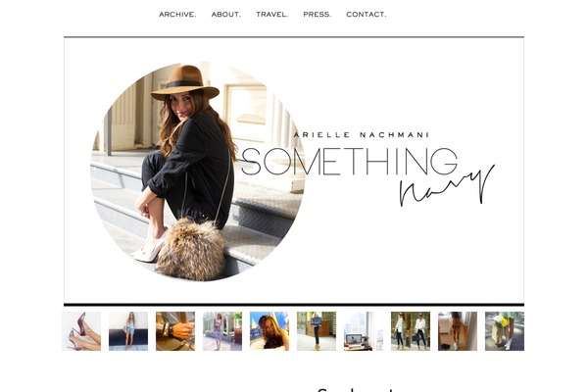Click the fur bag in header photo

click(x=191, y=250)
